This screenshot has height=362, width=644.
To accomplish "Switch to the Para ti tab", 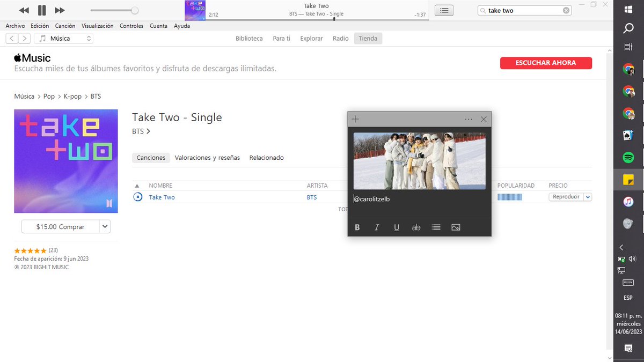I will click(x=282, y=39).
